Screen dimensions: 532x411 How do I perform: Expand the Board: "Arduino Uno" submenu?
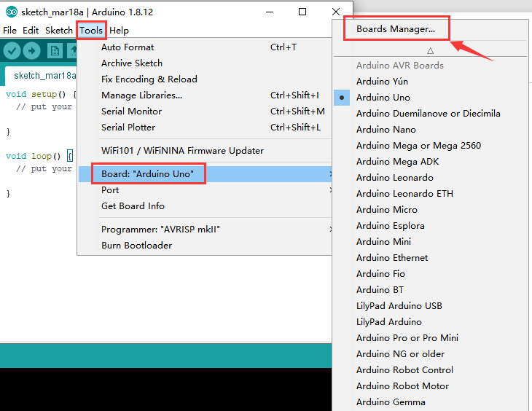pos(205,173)
